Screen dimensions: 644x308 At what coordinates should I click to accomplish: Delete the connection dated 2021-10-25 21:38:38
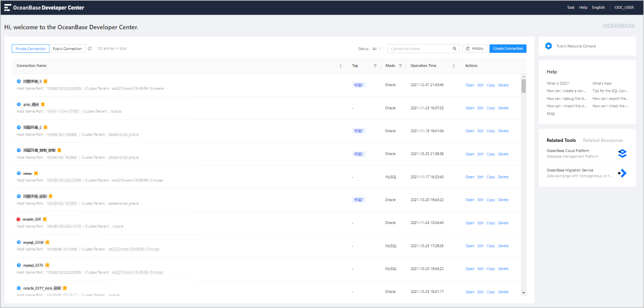click(503, 154)
